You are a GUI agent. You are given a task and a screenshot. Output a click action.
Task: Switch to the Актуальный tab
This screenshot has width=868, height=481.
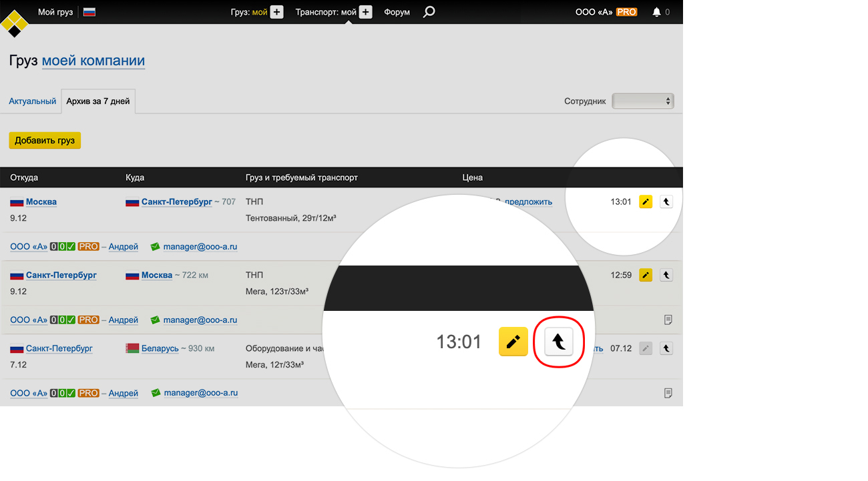coord(32,101)
